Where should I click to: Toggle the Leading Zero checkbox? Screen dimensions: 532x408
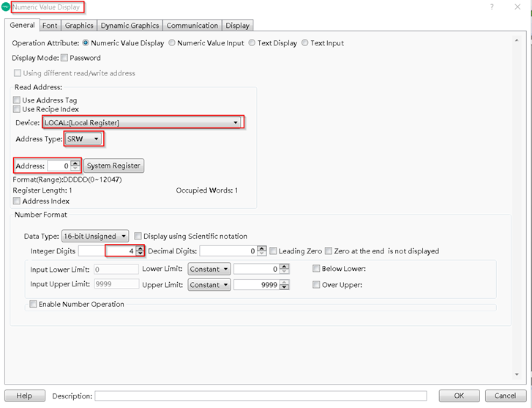coord(273,251)
